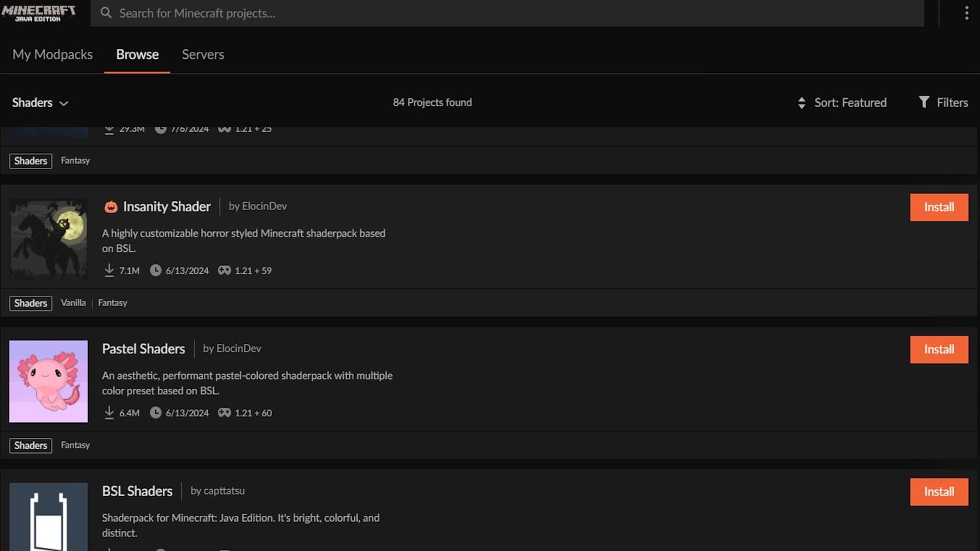Viewport: 980px width, 551px height.
Task: Switch to the Servers tab
Action: (202, 54)
